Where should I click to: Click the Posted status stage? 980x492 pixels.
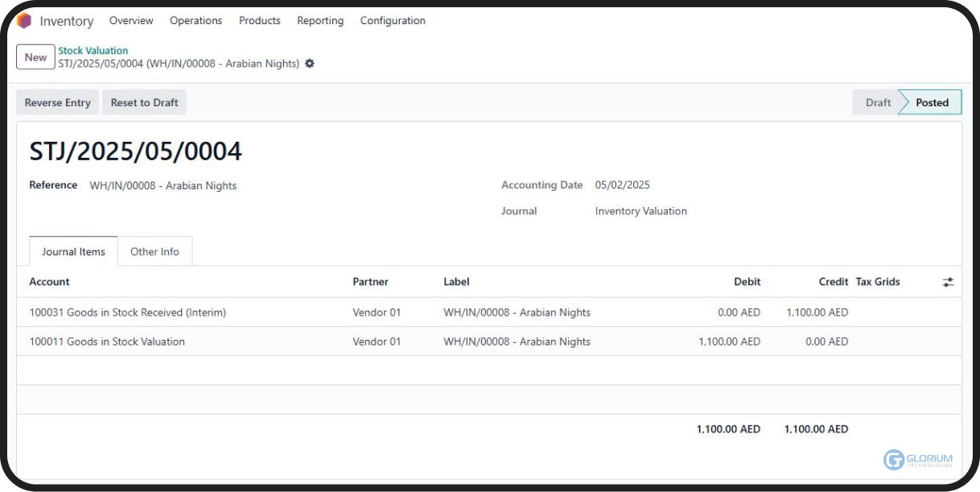(932, 102)
